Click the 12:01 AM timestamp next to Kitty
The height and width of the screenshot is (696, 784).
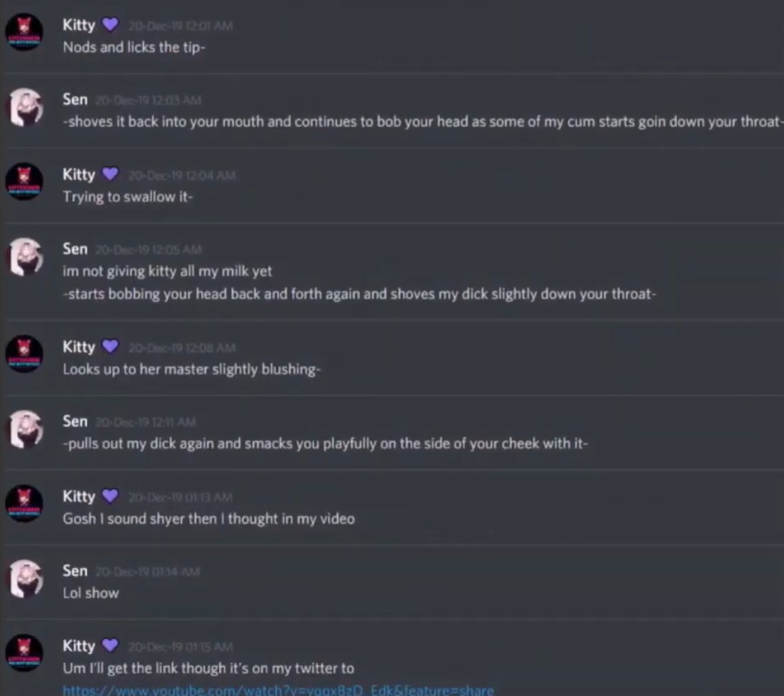coord(181,26)
